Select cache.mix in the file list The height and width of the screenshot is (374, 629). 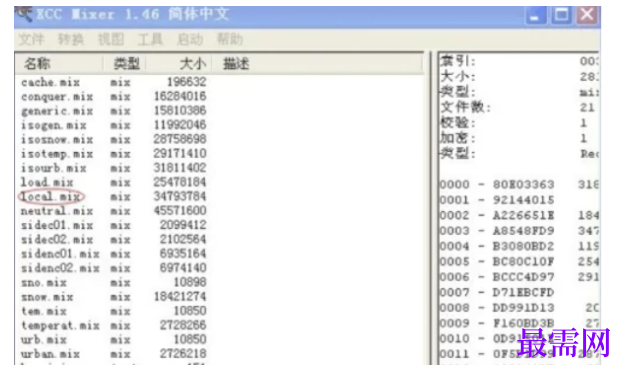click(50, 82)
